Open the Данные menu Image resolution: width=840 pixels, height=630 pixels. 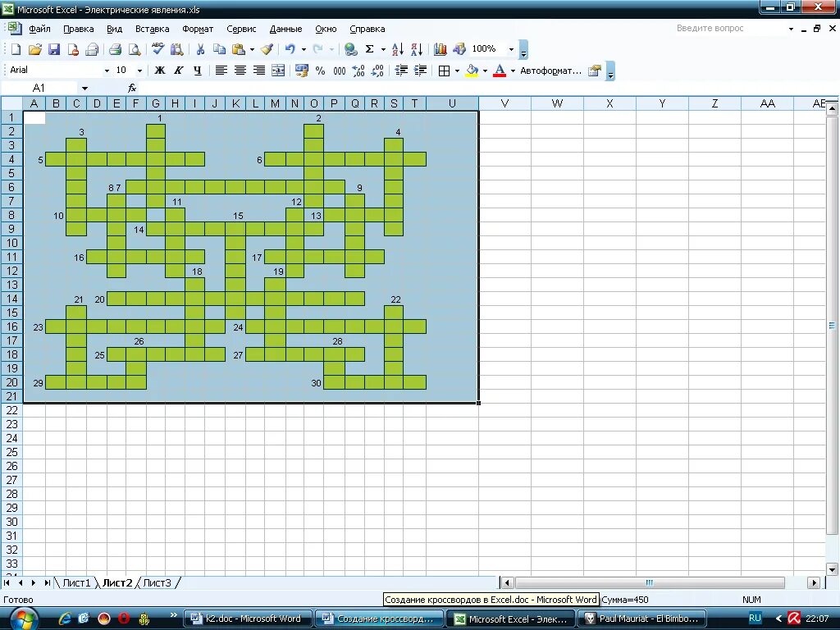click(285, 29)
